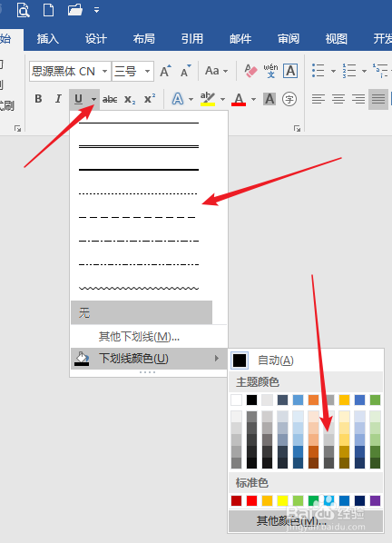392x543 pixels.
Task: Open the font name dropdown 思源黑体 CN
Action: 104,72
